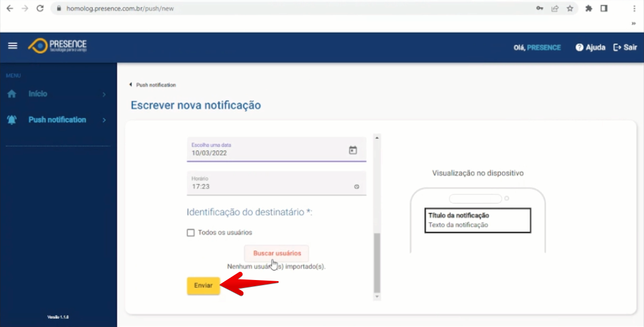Click the Sair logout icon
This screenshot has height=327, width=644.
click(617, 48)
